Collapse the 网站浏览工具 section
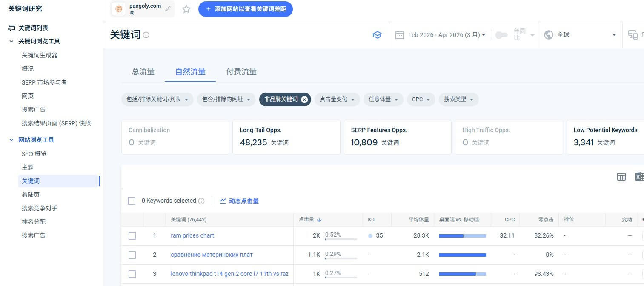The height and width of the screenshot is (286, 644). pyautogui.click(x=11, y=140)
